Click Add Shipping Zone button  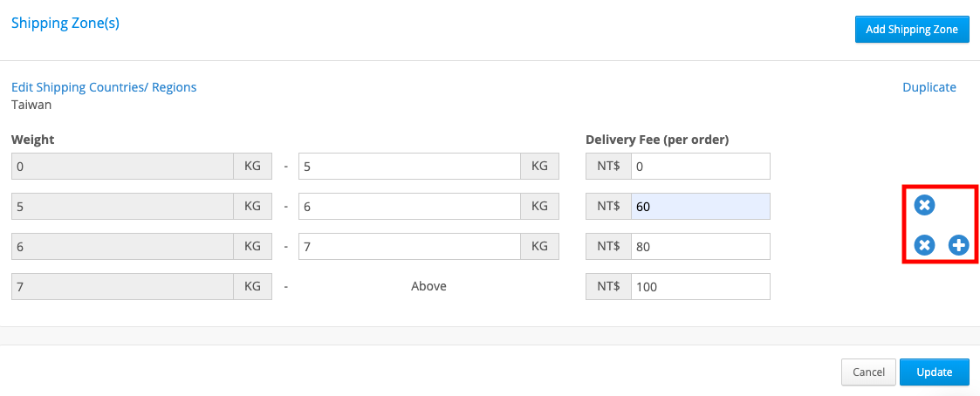click(x=912, y=30)
